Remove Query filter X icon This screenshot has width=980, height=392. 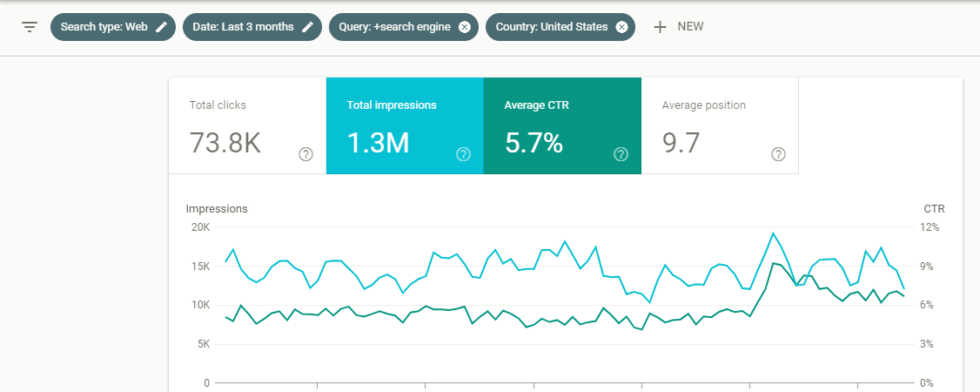point(465,27)
